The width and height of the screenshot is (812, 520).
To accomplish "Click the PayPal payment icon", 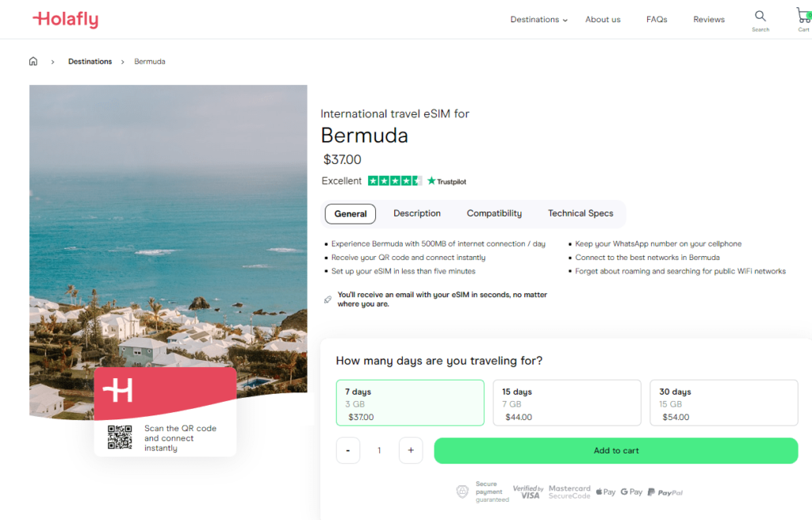I will pos(665,492).
